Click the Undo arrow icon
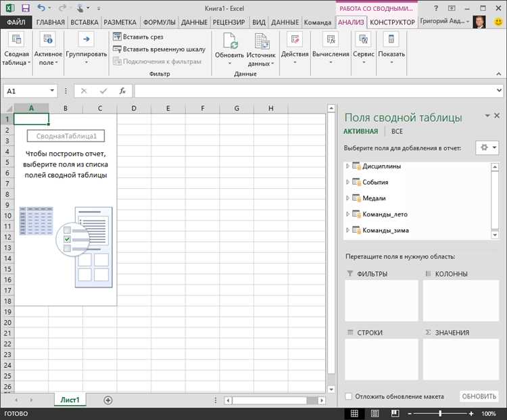507x420 pixels. [x=41, y=7]
